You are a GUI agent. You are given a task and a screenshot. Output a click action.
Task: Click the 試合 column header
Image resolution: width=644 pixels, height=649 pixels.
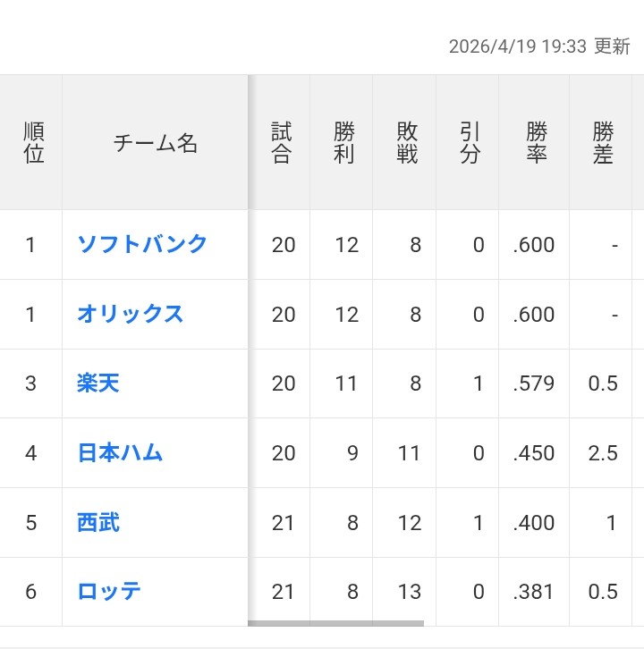(x=281, y=143)
